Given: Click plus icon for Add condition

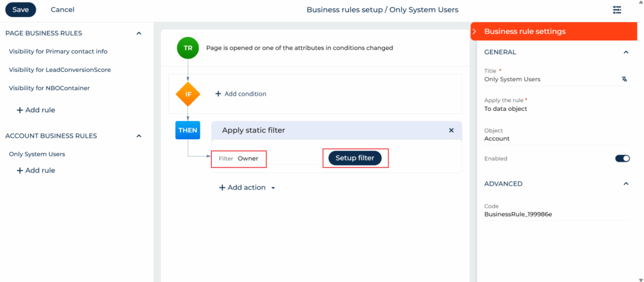Looking at the screenshot, I should (218, 94).
